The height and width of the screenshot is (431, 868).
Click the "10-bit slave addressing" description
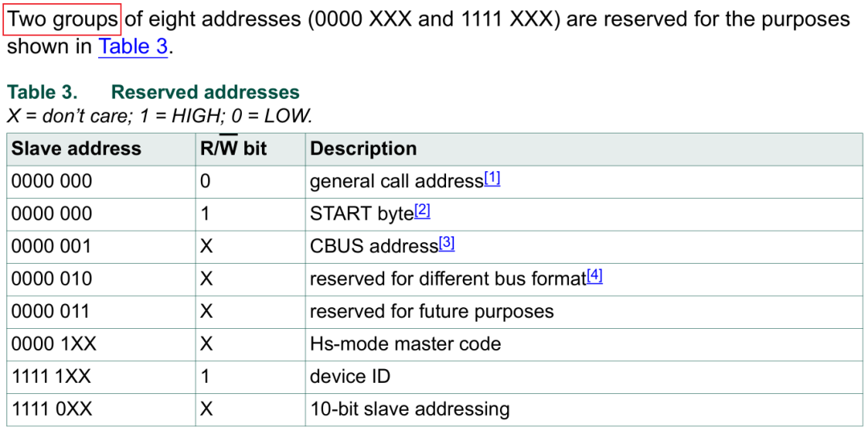410,409
